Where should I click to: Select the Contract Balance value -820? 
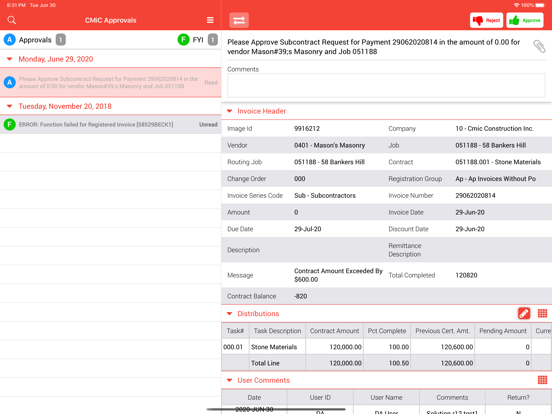click(x=301, y=296)
